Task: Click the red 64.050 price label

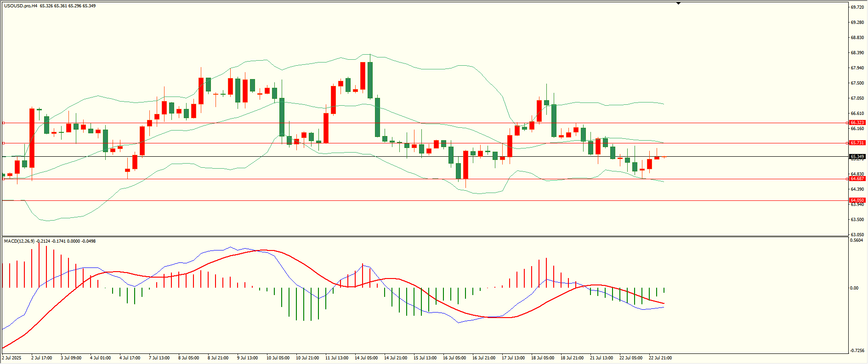Action: (x=857, y=200)
